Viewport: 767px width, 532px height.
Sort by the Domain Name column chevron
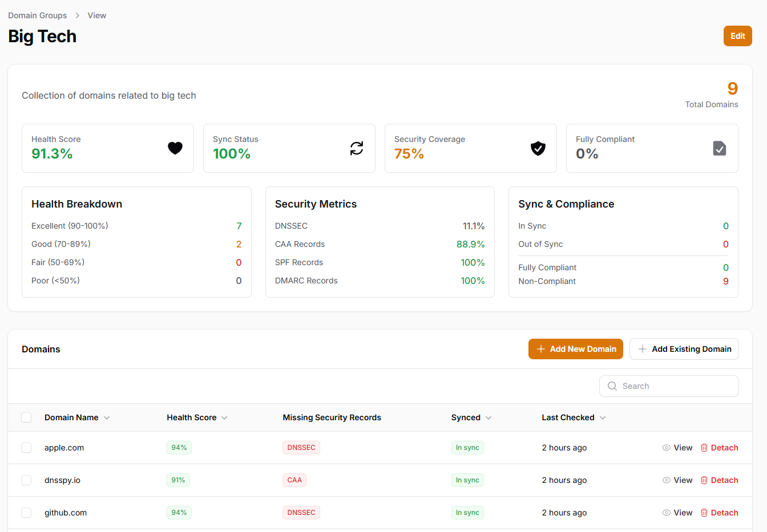[107, 418]
